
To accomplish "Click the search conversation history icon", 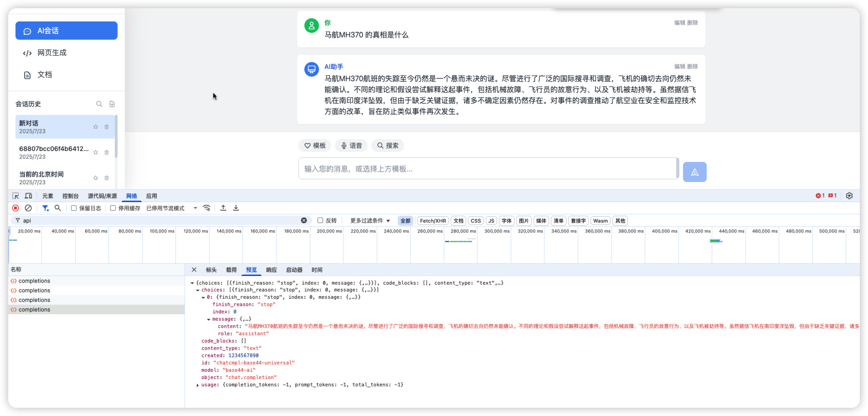I will [x=99, y=104].
